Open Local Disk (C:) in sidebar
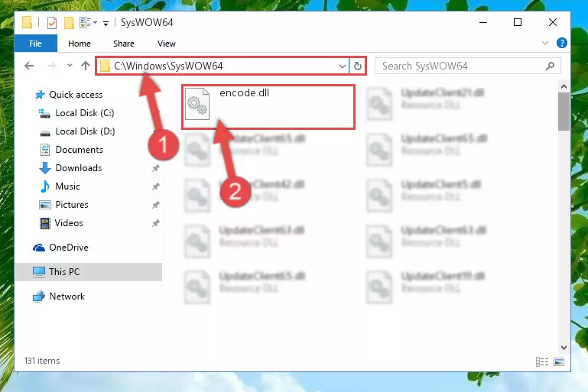The width and height of the screenshot is (588, 392). tap(85, 113)
